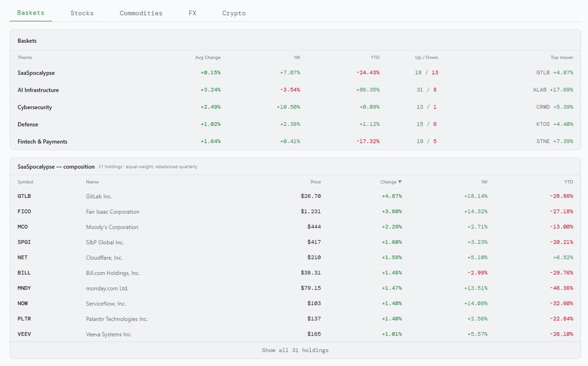Click Cybersecurity 1W +10.50%
This screenshot has width=588, height=366.
(x=288, y=107)
